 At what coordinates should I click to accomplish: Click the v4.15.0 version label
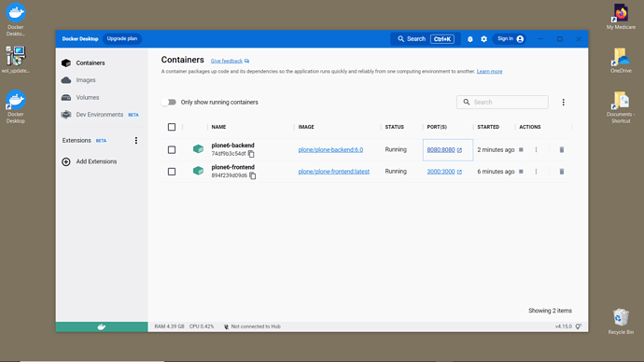click(x=563, y=327)
